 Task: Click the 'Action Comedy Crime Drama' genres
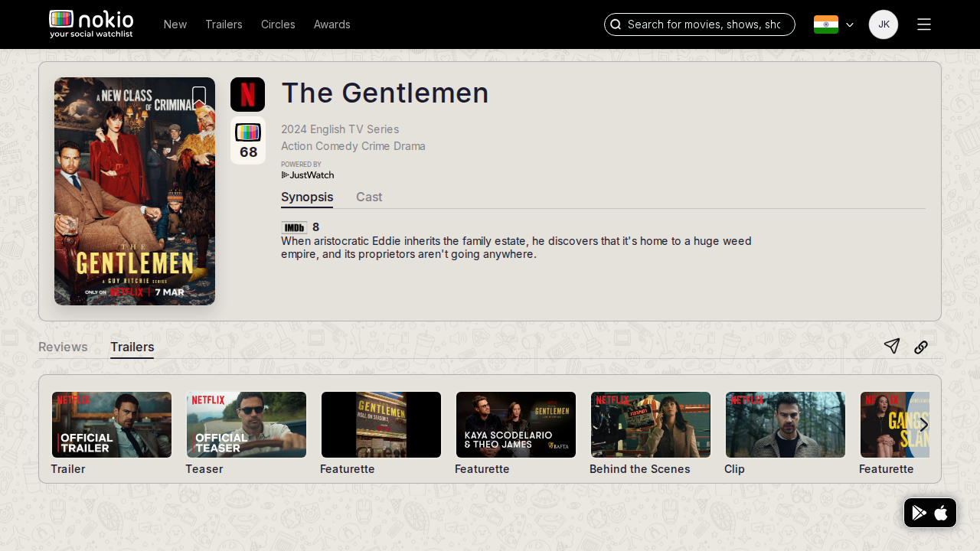point(353,146)
